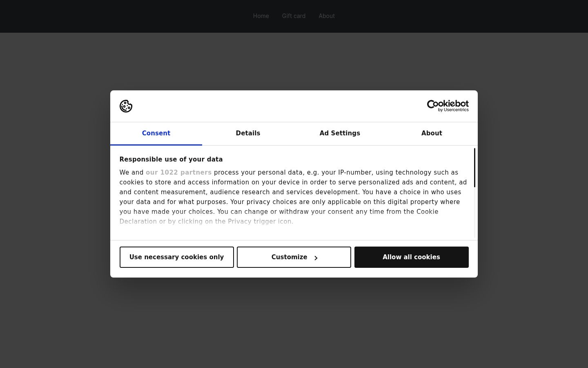Image resolution: width=588 pixels, height=368 pixels.
Task: Accept with Allow all cookies
Action: [x=411, y=257]
